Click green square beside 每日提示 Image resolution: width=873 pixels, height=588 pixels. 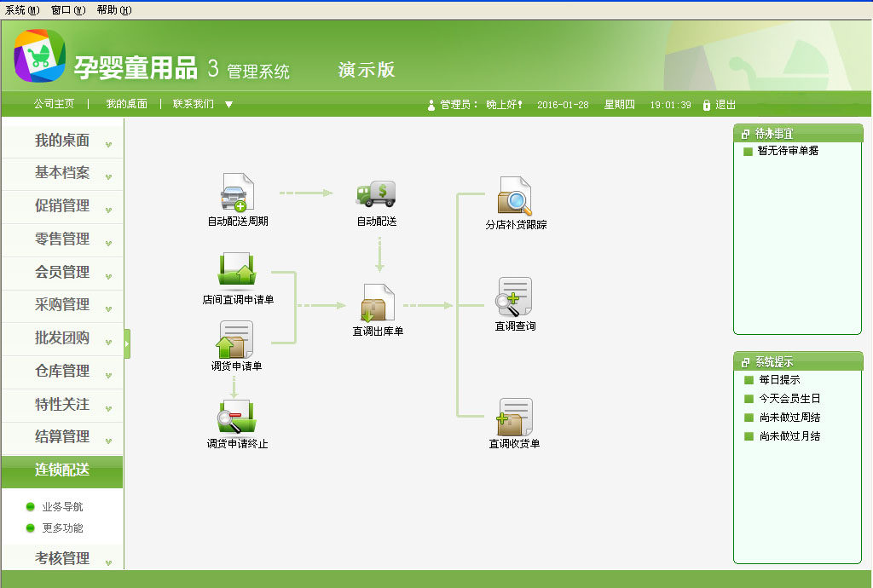point(749,380)
